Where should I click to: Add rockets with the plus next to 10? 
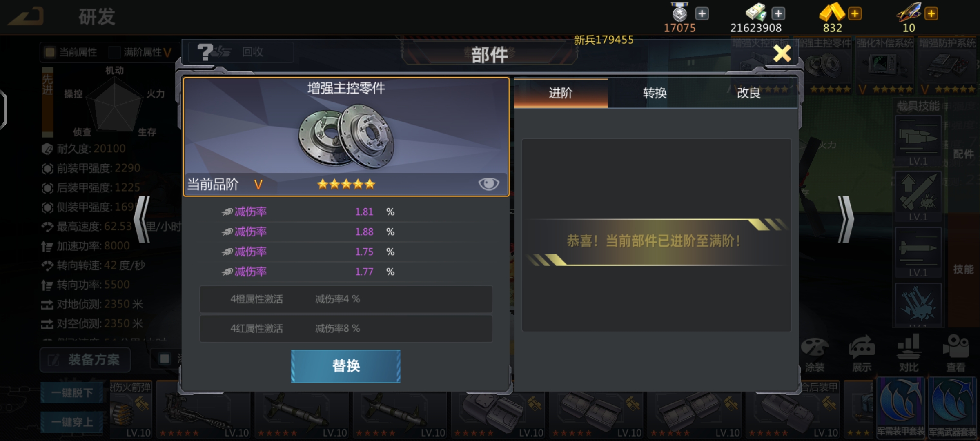[931, 13]
